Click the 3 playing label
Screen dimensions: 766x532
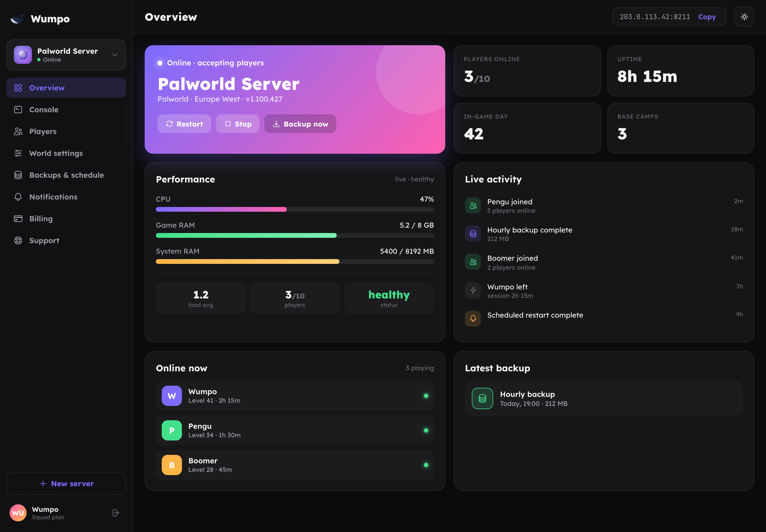click(x=420, y=368)
